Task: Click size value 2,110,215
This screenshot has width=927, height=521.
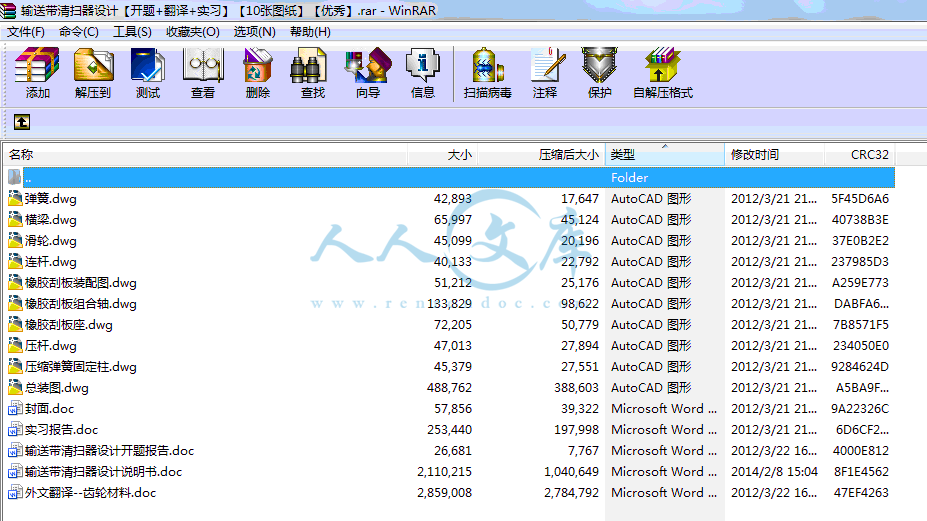Action: click(x=445, y=472)
